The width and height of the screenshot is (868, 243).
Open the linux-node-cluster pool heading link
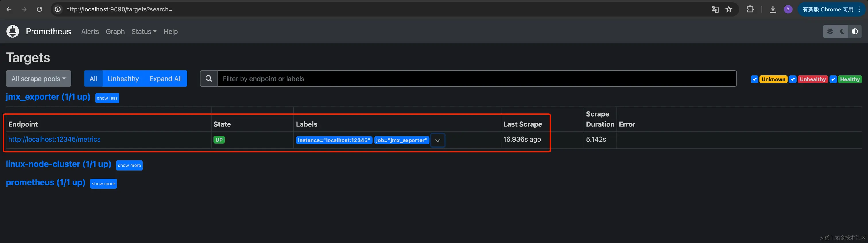(58, 164)
